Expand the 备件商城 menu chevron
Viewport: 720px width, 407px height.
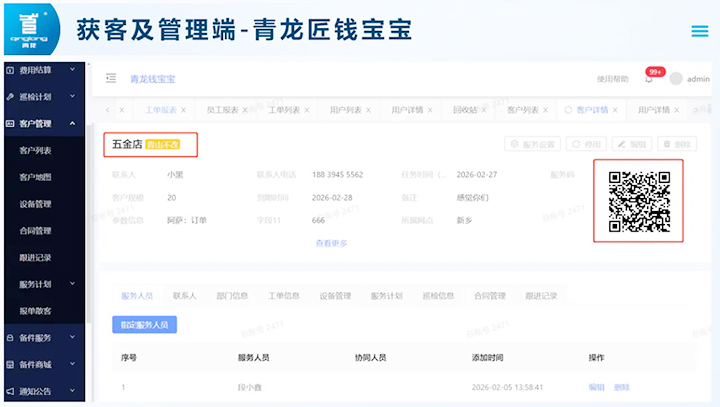click(72, 364)
